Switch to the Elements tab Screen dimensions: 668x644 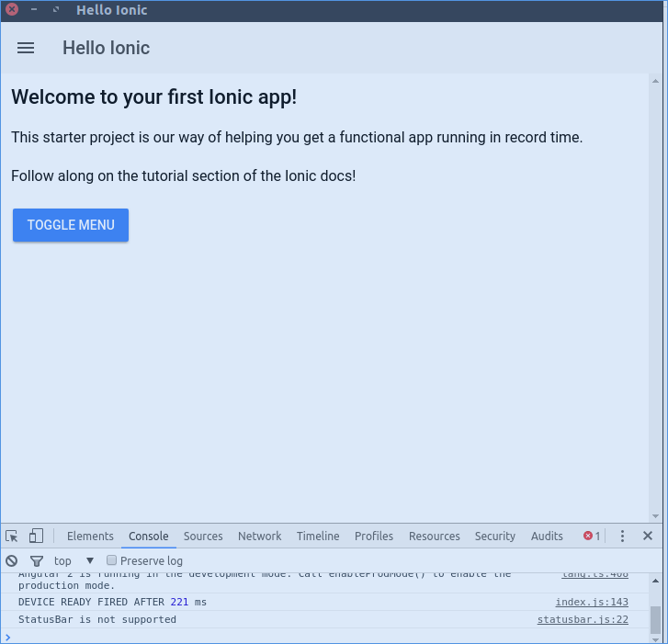90,536
